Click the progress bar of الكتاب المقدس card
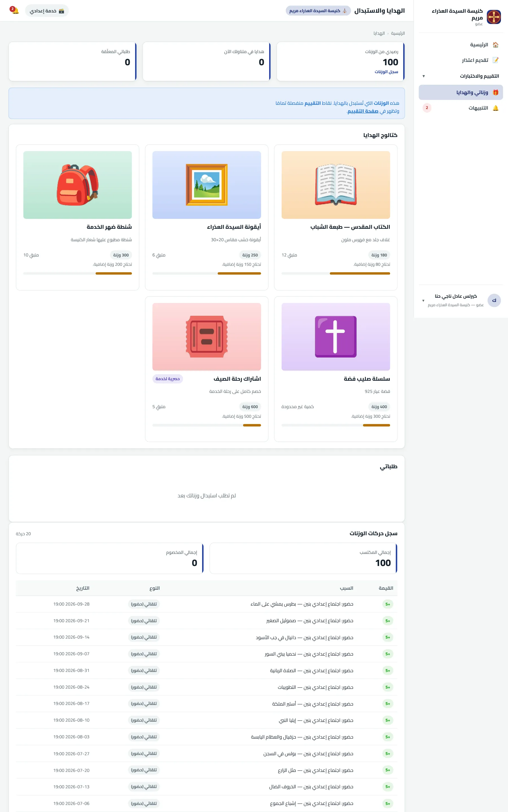 [x=336, y=273]
